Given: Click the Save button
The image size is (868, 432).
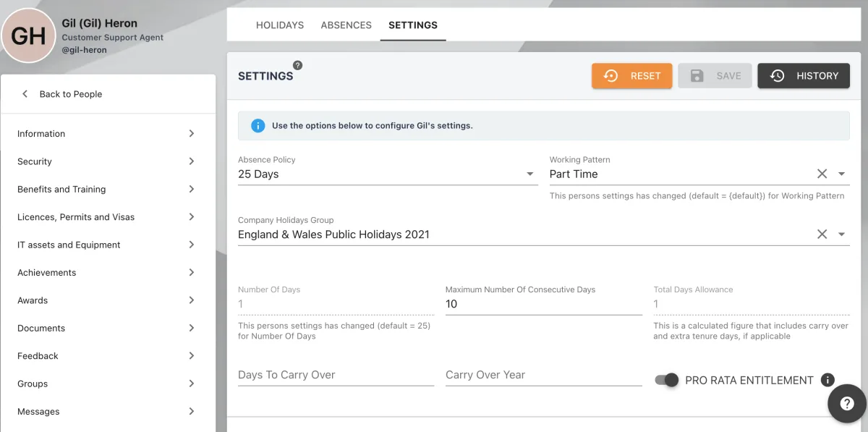Looking at the screenshot, I should pos(715,76).
